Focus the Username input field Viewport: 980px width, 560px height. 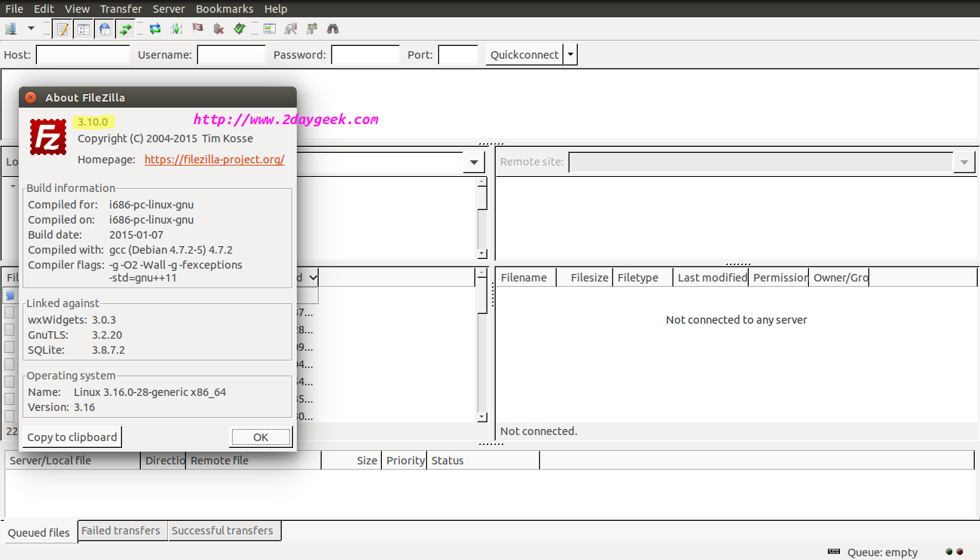click(231, 55)
